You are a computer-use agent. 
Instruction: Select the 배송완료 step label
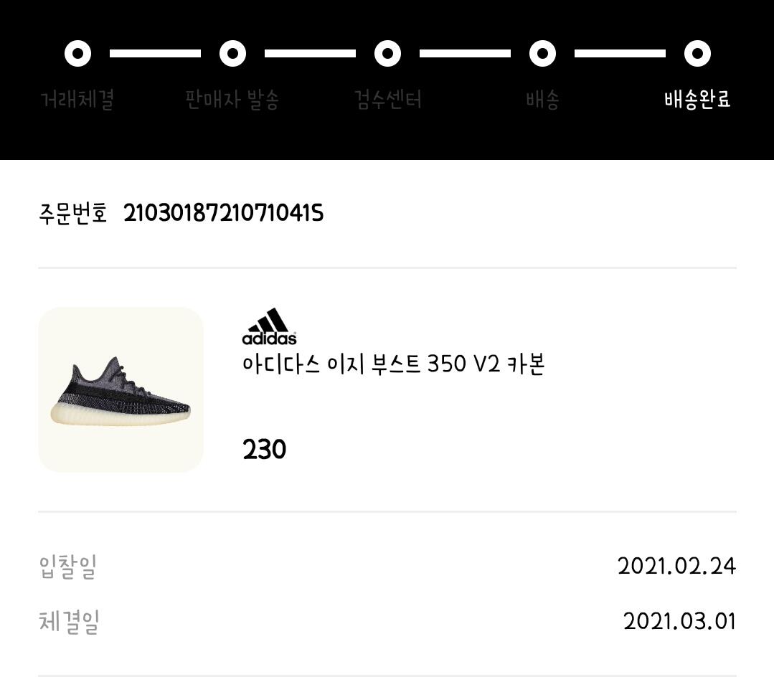[697, 100]
